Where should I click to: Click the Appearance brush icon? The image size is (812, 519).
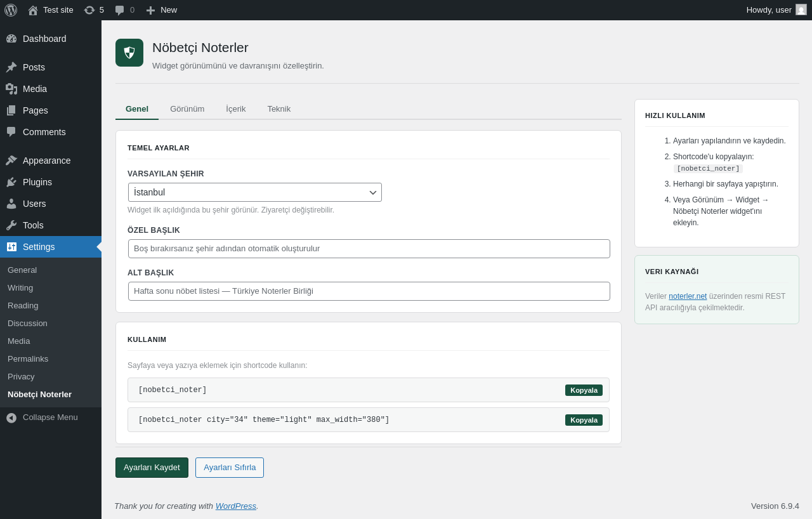pyautogui.click(x=11, y=161)
